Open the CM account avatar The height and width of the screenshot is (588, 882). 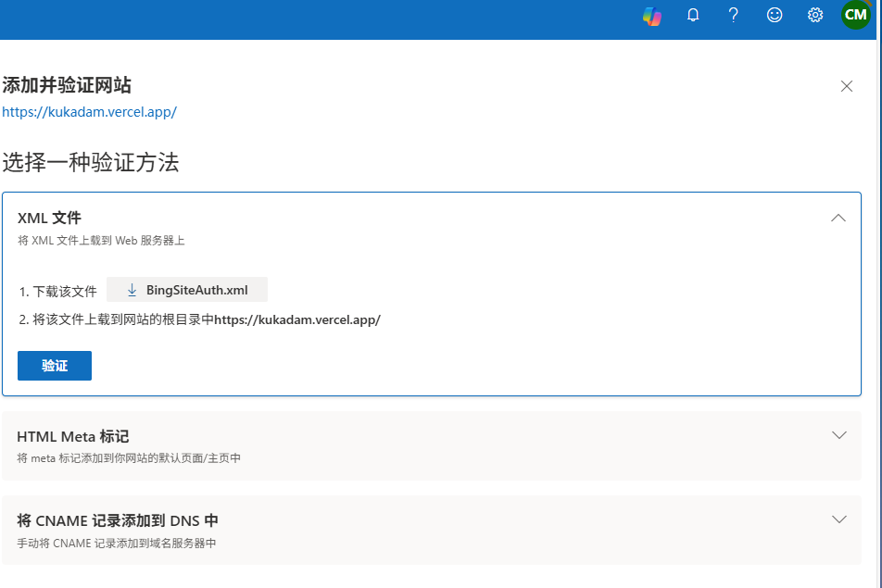[855, 15]
